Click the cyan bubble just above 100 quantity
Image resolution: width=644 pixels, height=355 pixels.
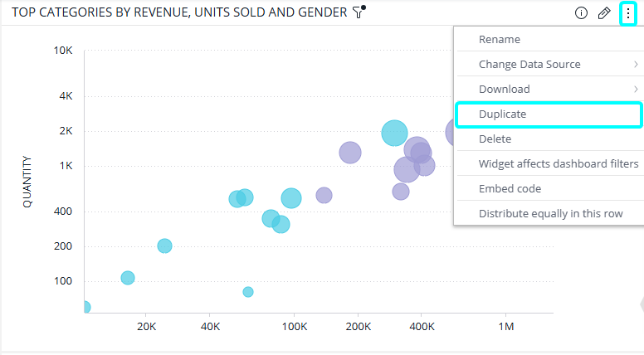[x=128, y=278]
